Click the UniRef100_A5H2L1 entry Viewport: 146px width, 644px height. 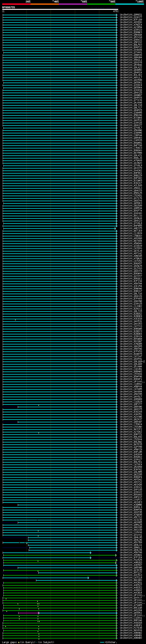(131, 60)
